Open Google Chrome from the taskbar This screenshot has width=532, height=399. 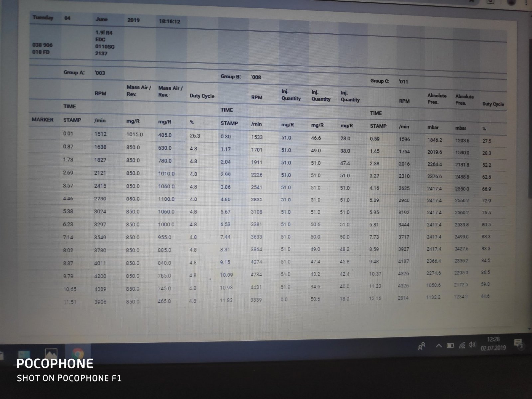coord(78,353)
